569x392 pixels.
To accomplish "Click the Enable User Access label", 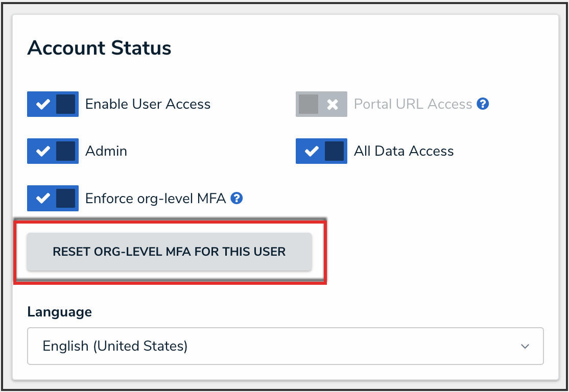I will [148, 104].
